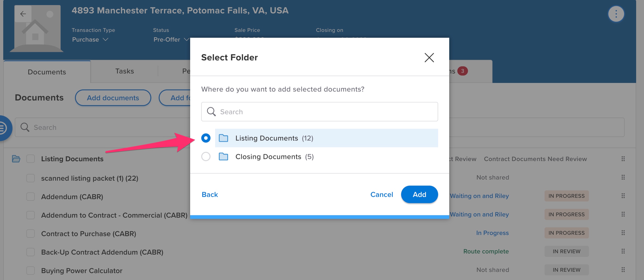Switch to the Documents tab
This screenshot has width=644, height=280.
[47, 72]
